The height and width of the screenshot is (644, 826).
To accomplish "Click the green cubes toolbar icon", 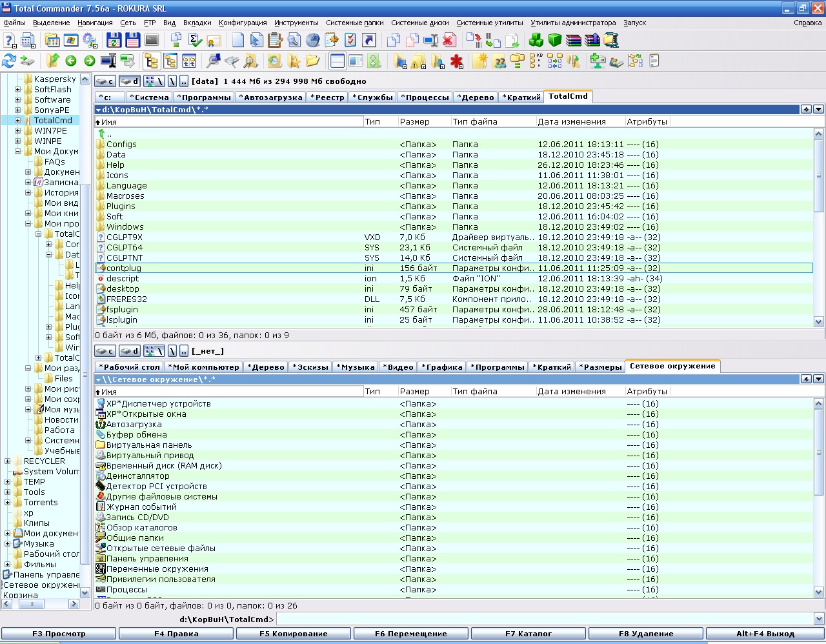I will tap(536, 40).
